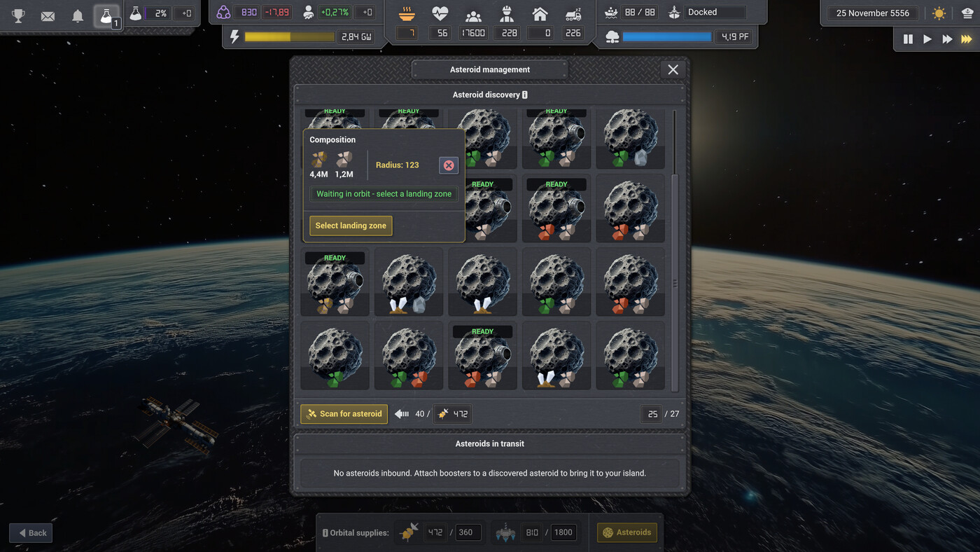Click the Asteroids in transit header
Screen dimensions: 980x552
[x=490, y=443]
